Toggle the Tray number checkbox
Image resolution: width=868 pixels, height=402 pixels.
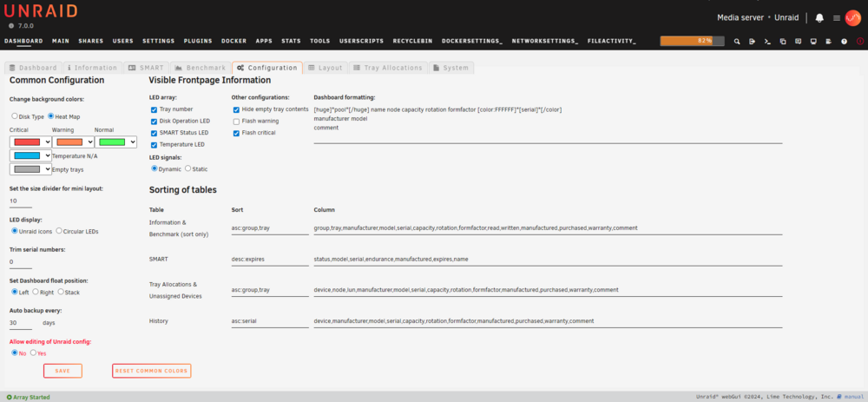click(154, 109)
